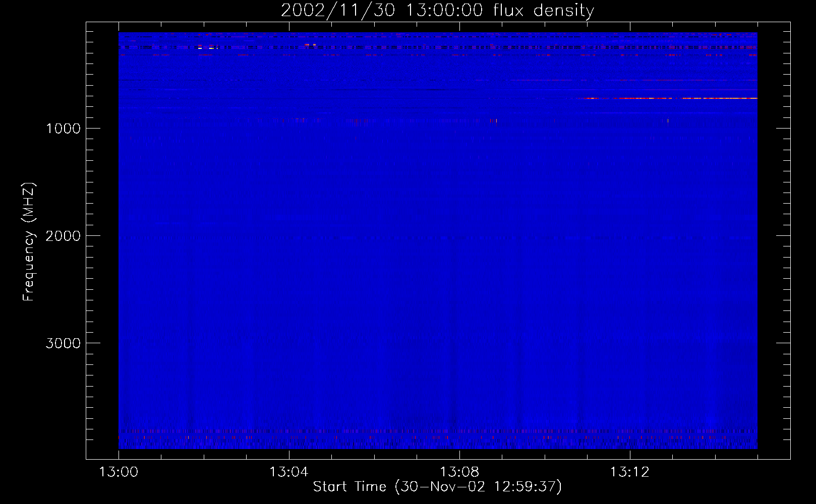Click the 1000 frequency tick label
Viewport: 816px width, 504px height.
pos(63,129)
